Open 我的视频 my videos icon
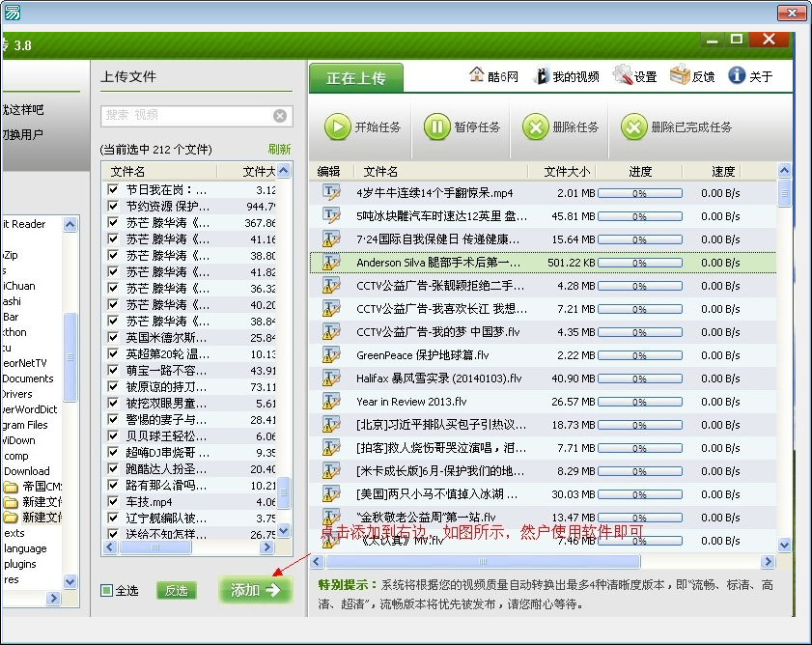This screenshot has width=812, height=645. tap(542, 75)
